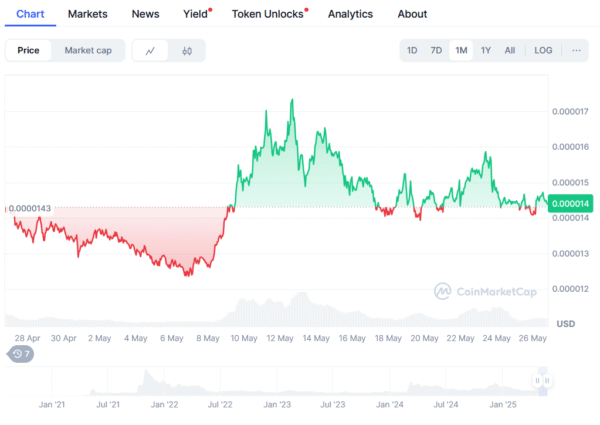
Task: Click the 18 May date label
Action: pos(388,339)
